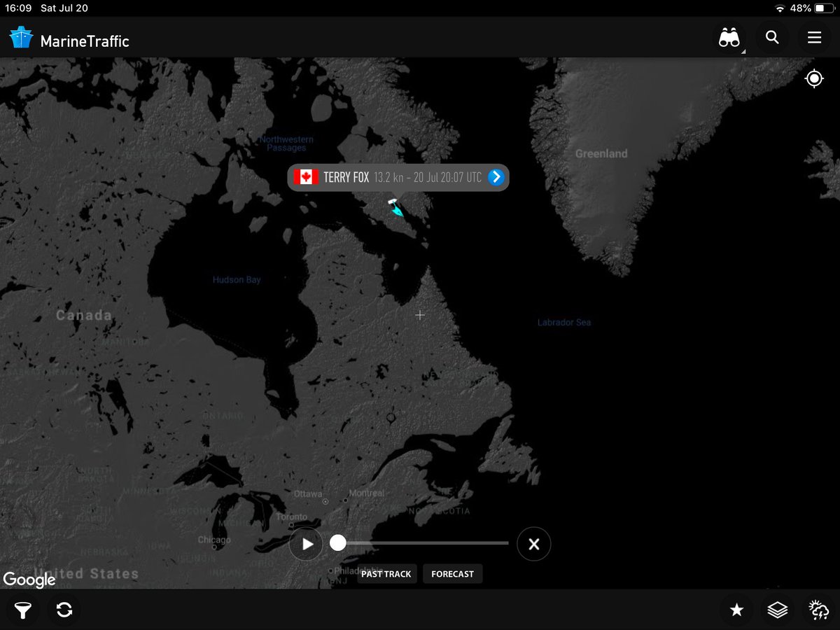Enable location centering with the compass icon

point(813,78)
